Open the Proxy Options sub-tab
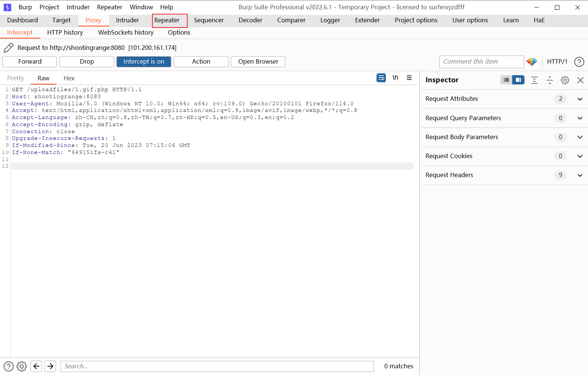 pyautogui.click(x=179, y=33)
